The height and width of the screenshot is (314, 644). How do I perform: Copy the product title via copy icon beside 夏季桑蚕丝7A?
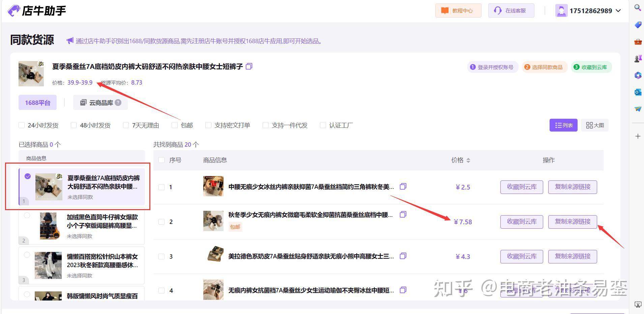[x=249, y=66]
